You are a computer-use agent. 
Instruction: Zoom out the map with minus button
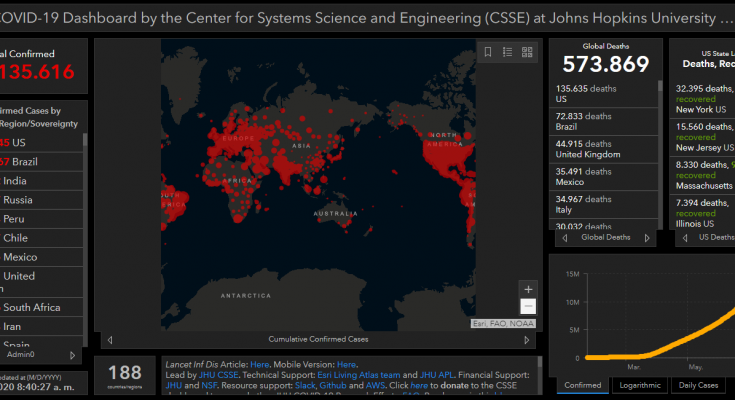tap(528, 306)
